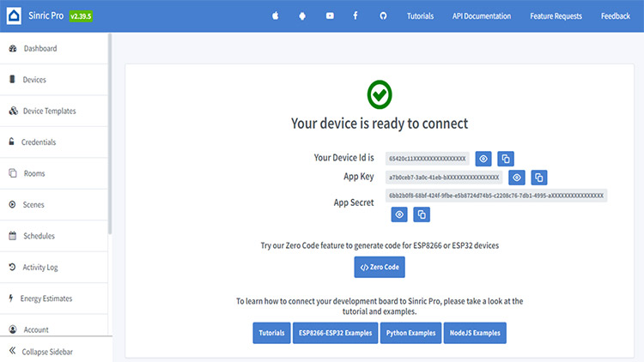Open the GitHub icon link
This screenshot has height=362, width=644.
coord(383,16)
